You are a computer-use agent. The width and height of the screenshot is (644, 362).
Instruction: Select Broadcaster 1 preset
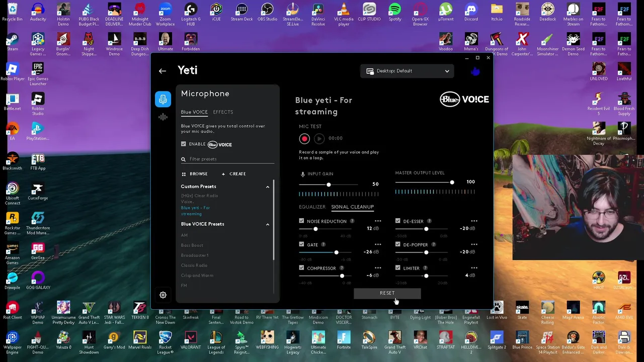(195, 255)
